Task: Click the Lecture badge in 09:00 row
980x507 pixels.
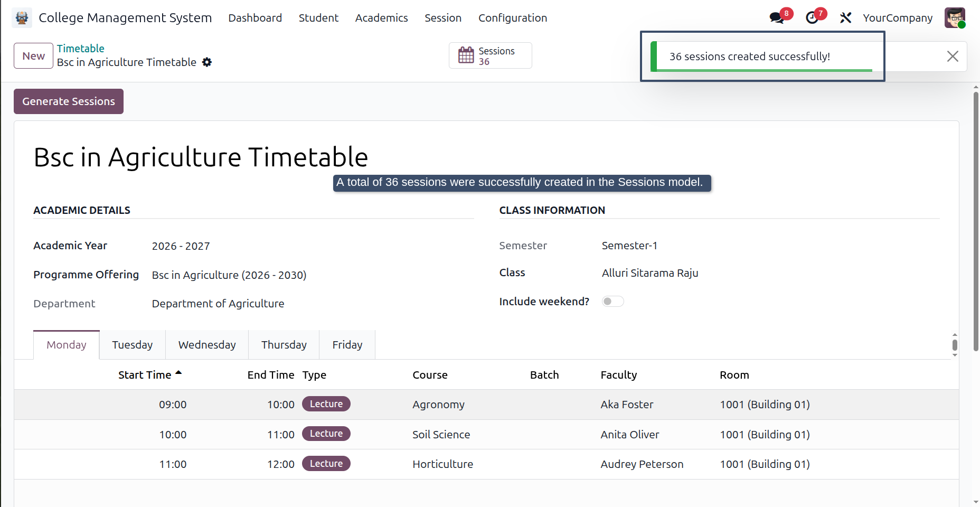Action: (326, 404)
